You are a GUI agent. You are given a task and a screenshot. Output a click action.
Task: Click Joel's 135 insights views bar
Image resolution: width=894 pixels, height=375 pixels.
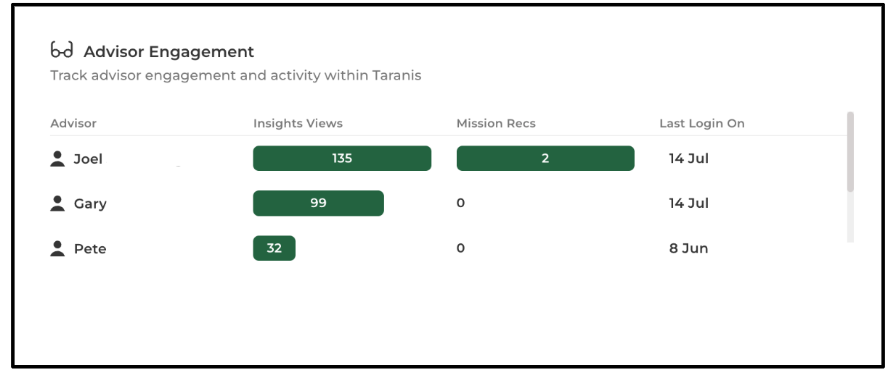click(342, 158)
